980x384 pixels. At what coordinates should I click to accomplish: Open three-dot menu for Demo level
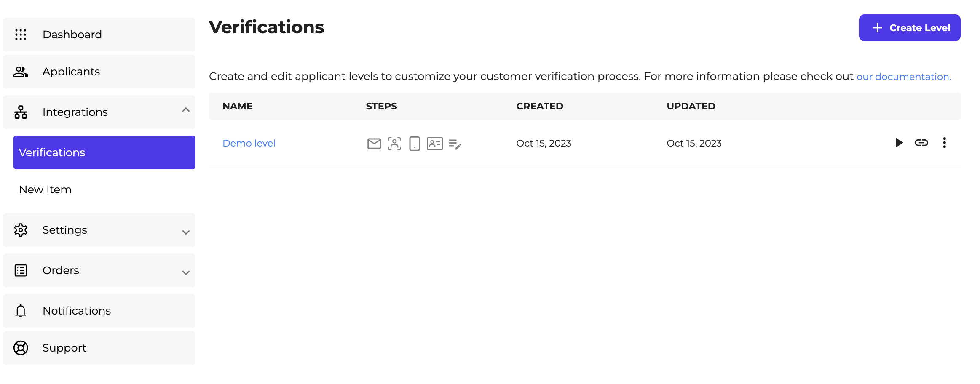pyautogui.click(x=944, y=143)
